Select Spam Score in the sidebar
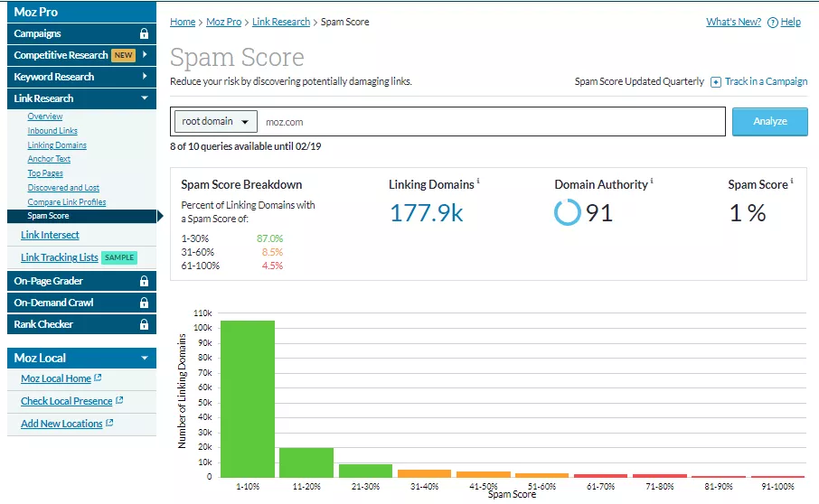819x504 pixels. click(x=81, y=216)
